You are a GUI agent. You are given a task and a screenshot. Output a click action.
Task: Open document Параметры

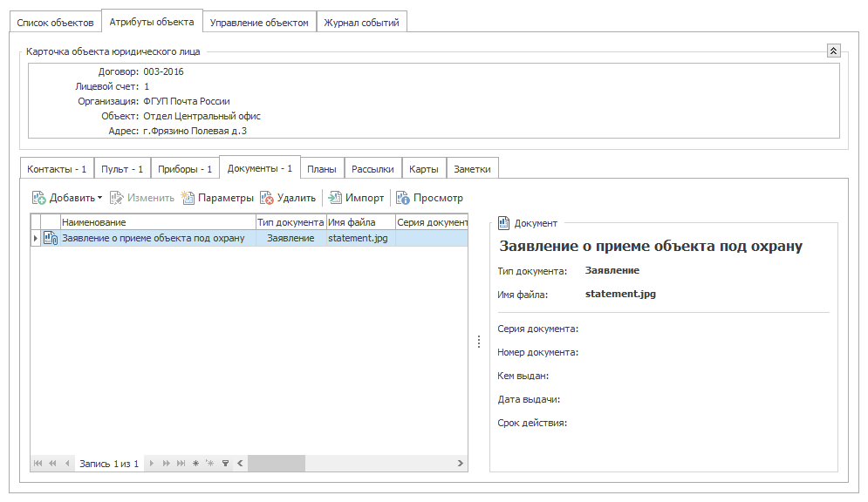(x=217, y=198)
